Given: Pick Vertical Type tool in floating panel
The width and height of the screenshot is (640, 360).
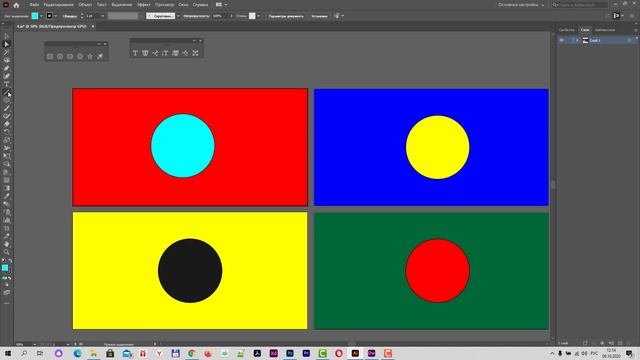Looking at the screenshot, I should tap(165, 53).
